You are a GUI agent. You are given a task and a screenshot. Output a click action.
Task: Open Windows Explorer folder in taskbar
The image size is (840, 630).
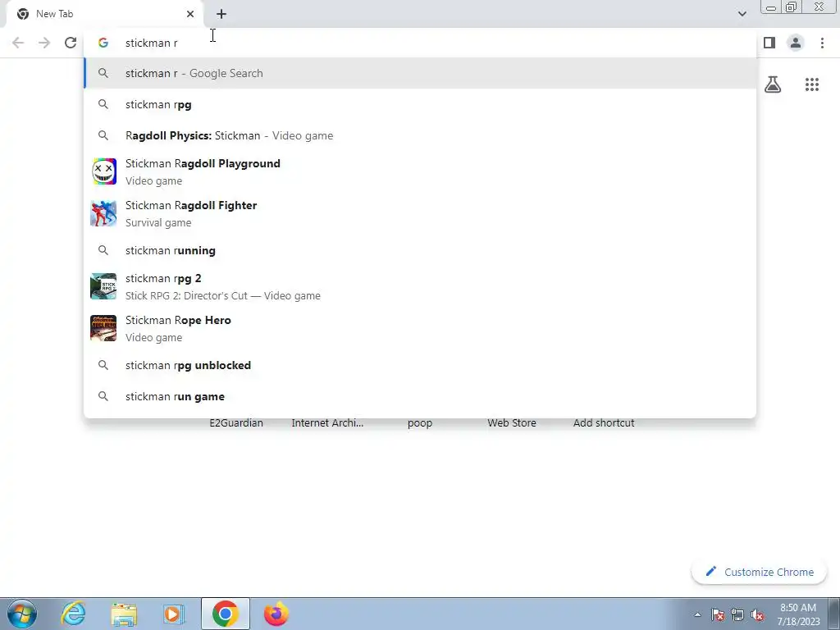(x=124, y=614)
